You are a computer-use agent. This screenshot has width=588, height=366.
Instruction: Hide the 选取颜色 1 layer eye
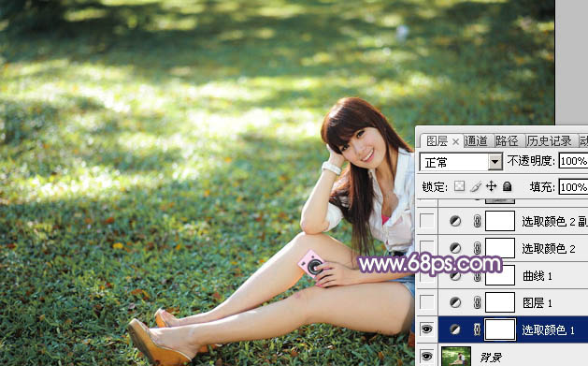(x=427, y=329)
